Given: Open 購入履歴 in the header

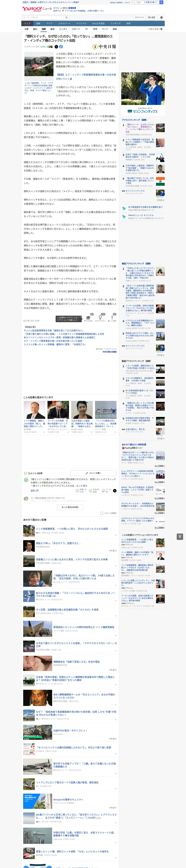Looking at the screenshot, I should pyautogui.click(x=152, y=18).
